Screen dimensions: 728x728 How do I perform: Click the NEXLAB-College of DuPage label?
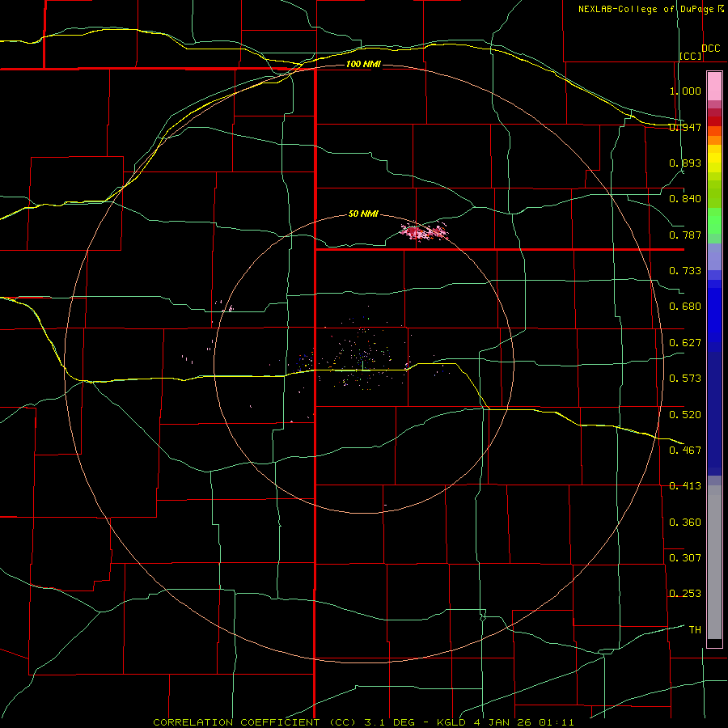[645, 9]
